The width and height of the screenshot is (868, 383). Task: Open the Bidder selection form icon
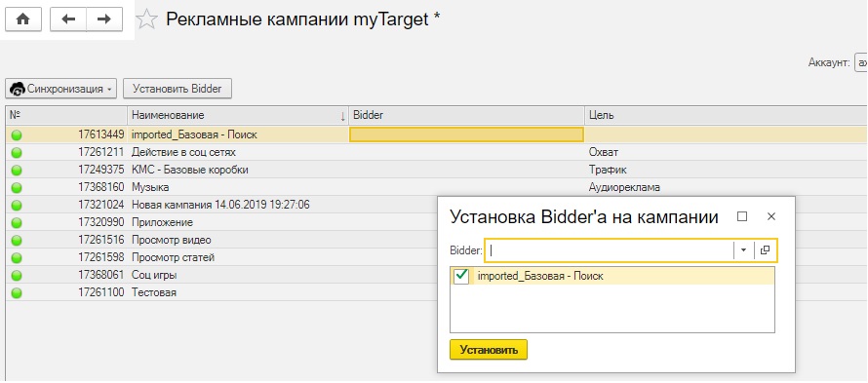tap(765, 250)
